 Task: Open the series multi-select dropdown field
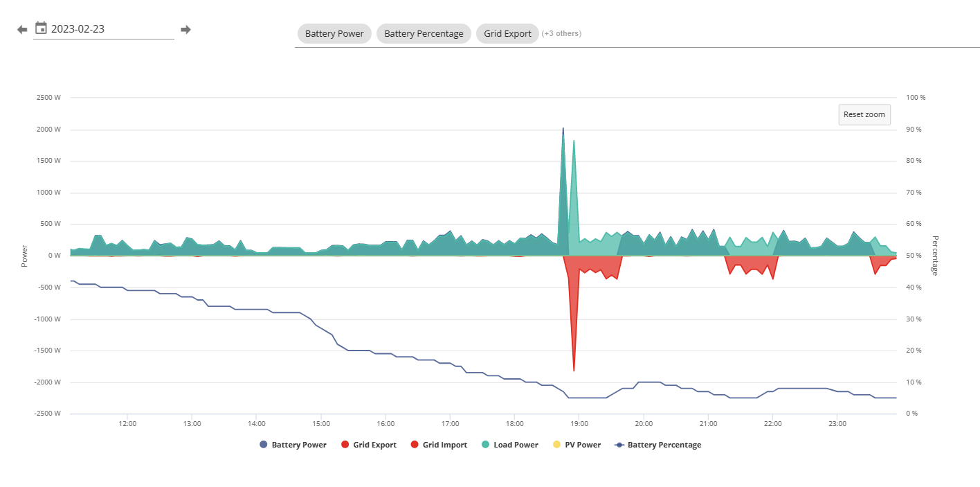[637, 33]
